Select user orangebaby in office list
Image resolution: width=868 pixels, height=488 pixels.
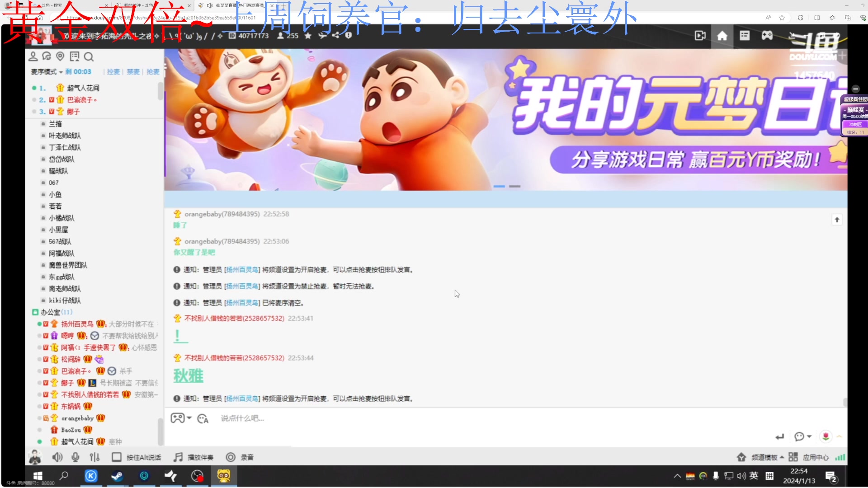(77, 418)
